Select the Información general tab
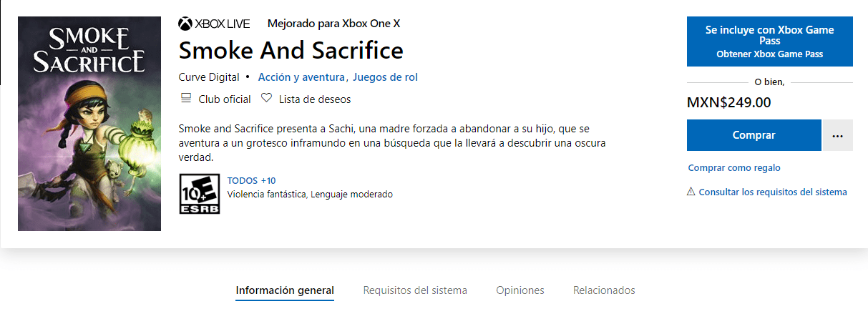Screen dimensions: 868x324 coord(285,290)
